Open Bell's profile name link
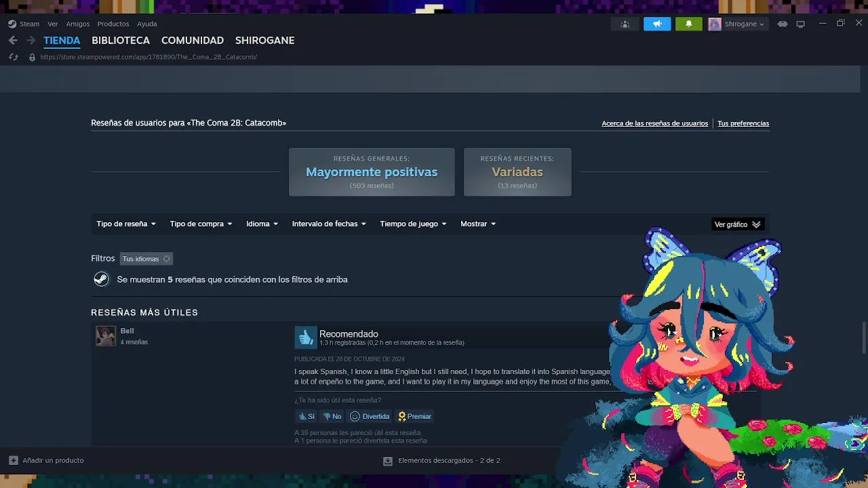Viewport: 868px width, 488px height. (x=127, y=331)
